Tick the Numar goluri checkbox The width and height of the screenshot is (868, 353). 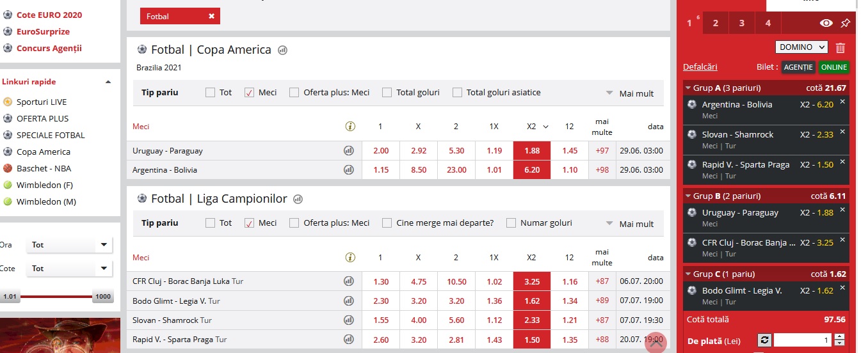pos(511,223)
